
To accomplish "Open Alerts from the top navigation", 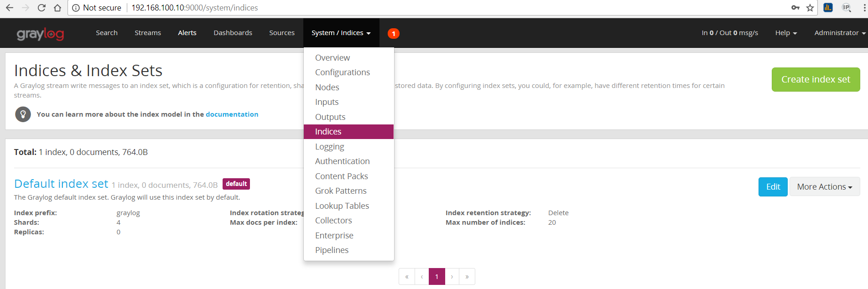I will point(187,33).
